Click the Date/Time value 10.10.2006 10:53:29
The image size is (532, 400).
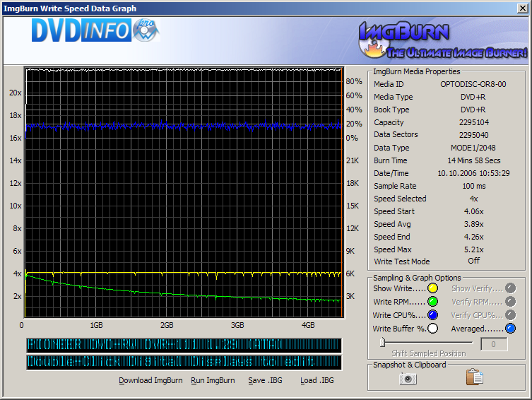click(473, 173)
